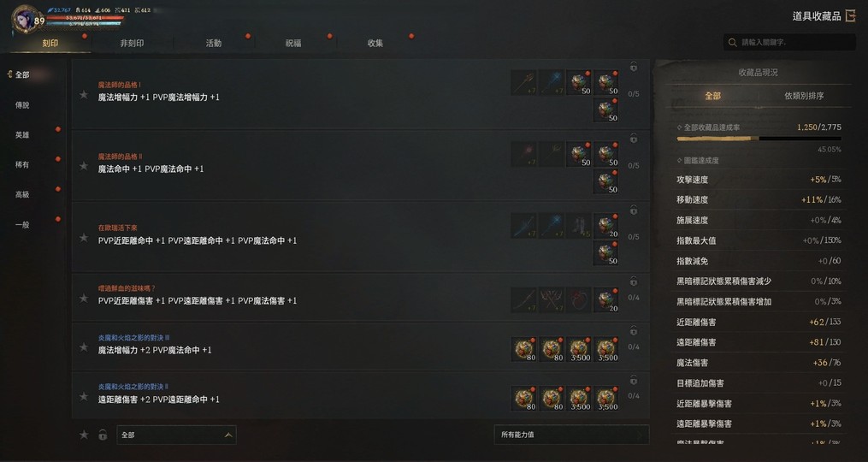Toggle favorites filter star in bottom bar

84,435
